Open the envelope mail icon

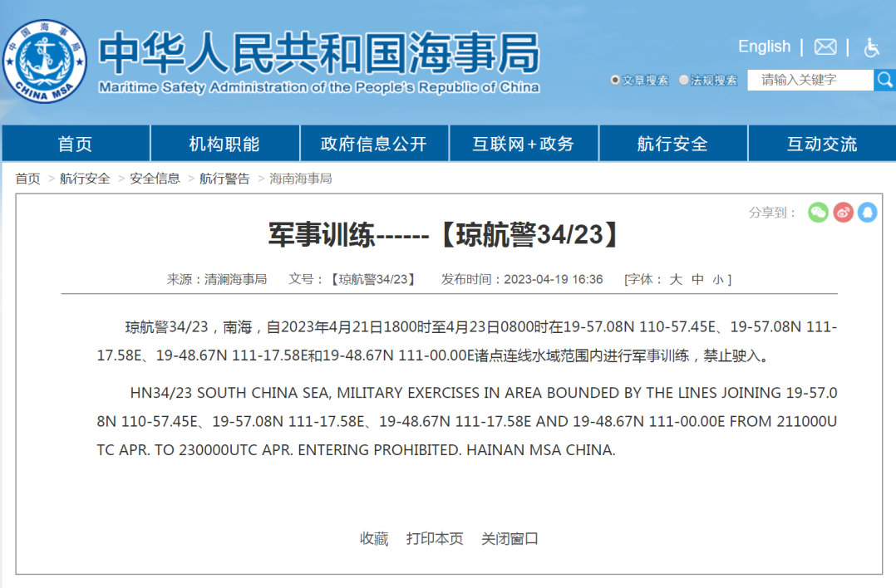tap(825, 47)
